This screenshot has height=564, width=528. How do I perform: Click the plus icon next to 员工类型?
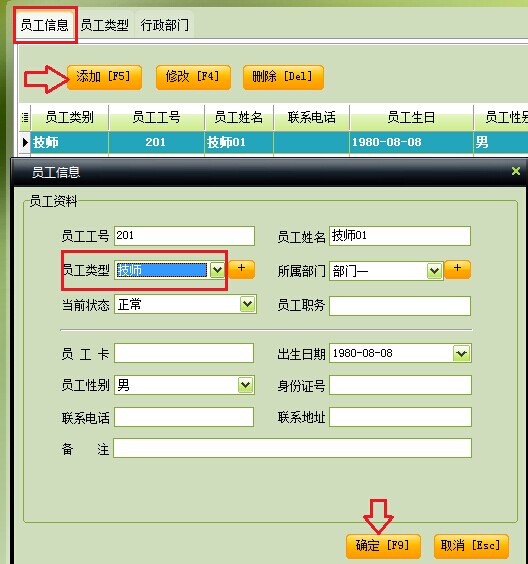[x=241, y=269]
